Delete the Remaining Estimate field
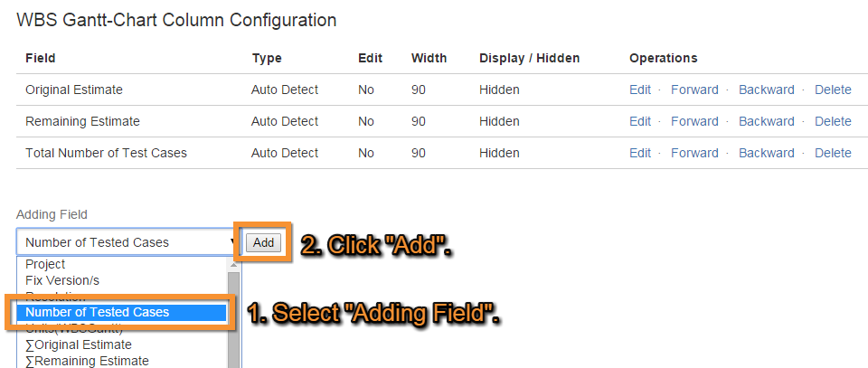This screenshot has width=868, height=368. click(x=833, y=121)
